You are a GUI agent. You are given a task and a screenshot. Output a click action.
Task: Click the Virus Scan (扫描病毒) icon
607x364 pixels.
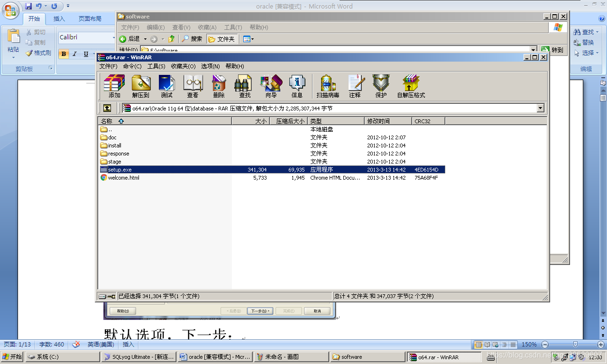[x=328, y=86]
